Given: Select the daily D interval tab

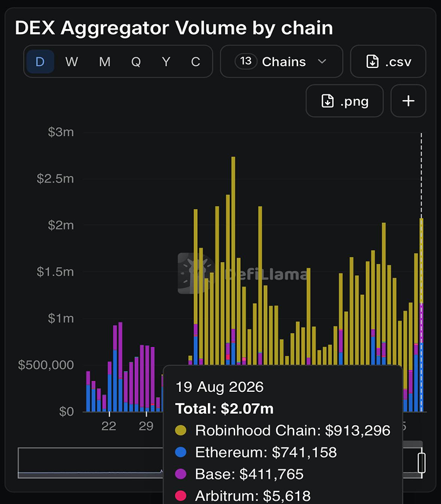Looking at the screenshot, I should [40, 61].
